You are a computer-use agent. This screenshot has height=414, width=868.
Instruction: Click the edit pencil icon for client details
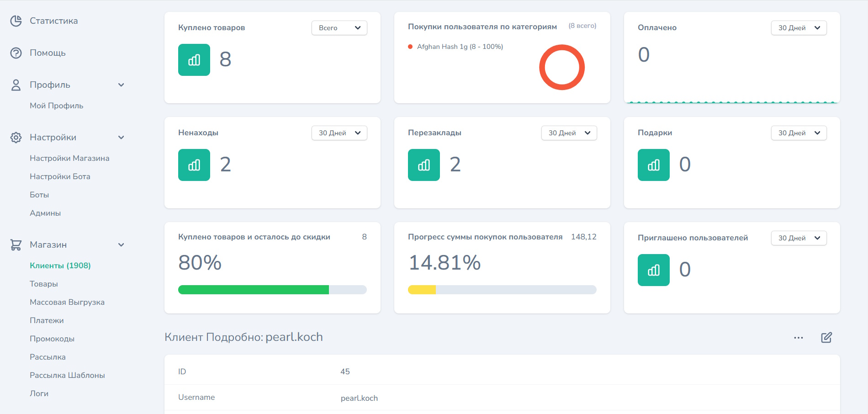(x=826, y=338)
